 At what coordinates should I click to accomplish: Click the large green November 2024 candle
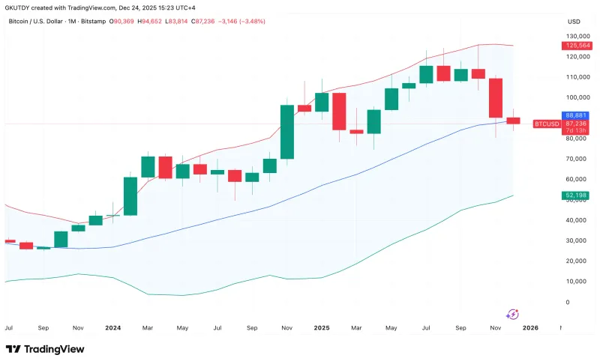(x=286, y=132)
